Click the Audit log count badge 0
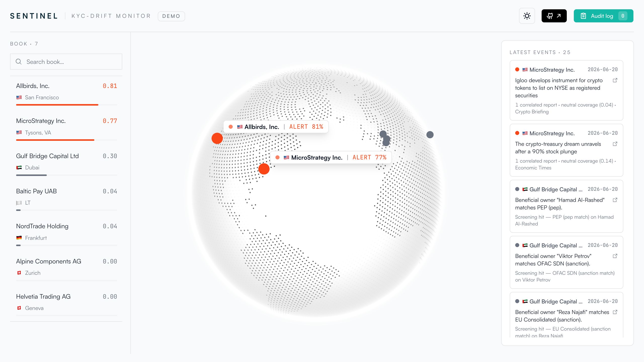The width and height of the screenshot is (644, 362). [x=623, y=16]
